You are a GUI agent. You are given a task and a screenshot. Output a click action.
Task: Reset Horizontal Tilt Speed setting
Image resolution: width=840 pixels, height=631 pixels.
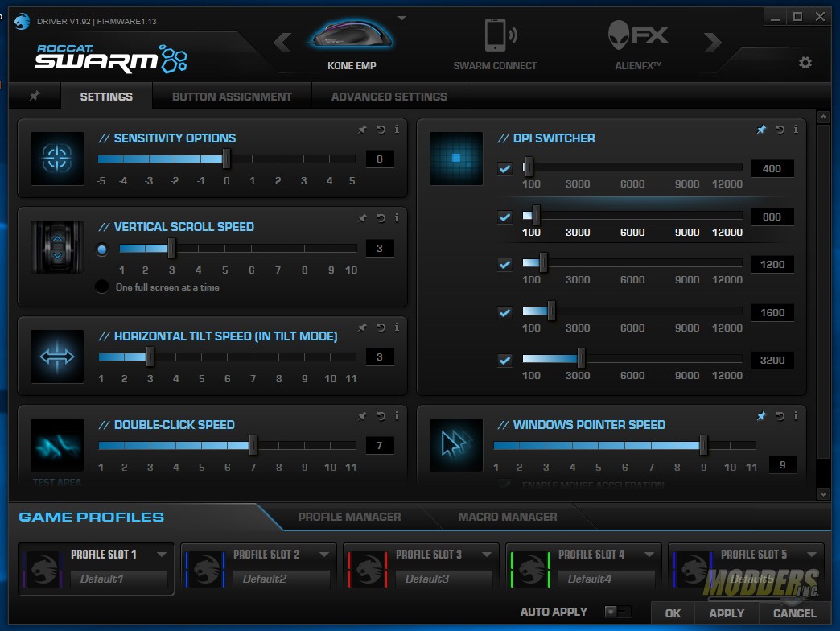[381, 327]
